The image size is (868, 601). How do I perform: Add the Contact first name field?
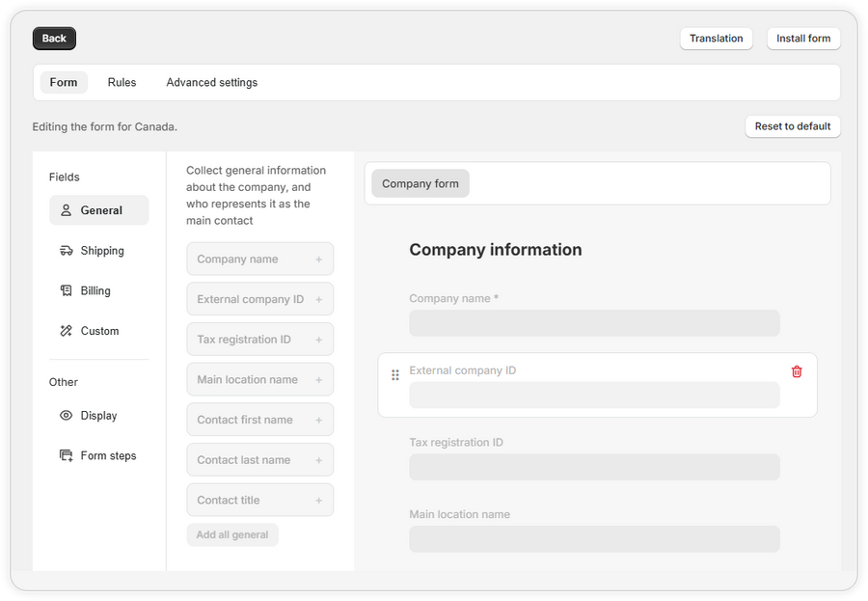[x=260, y=420]
